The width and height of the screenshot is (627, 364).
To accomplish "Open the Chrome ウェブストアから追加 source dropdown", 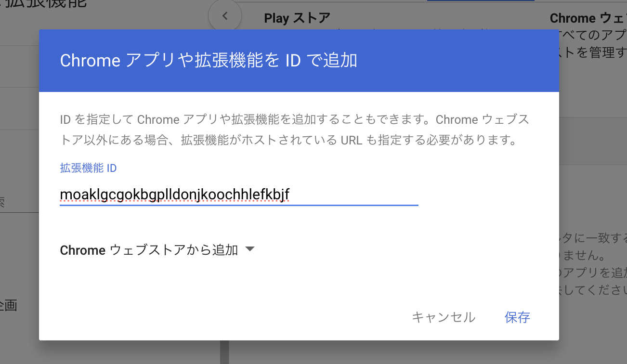I will click(x=149, y=250).
